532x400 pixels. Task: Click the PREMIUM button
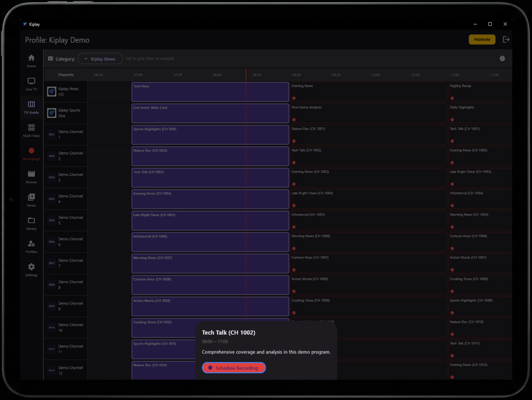(x=482, y=40)
